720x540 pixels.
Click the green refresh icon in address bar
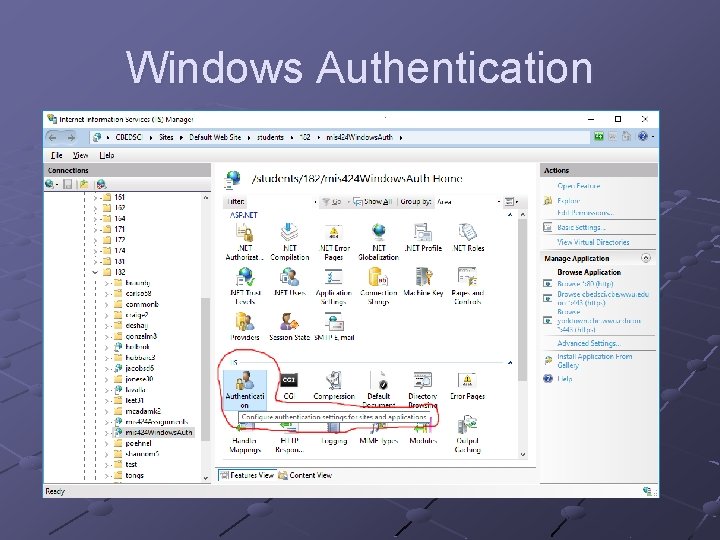click(598, 136)
